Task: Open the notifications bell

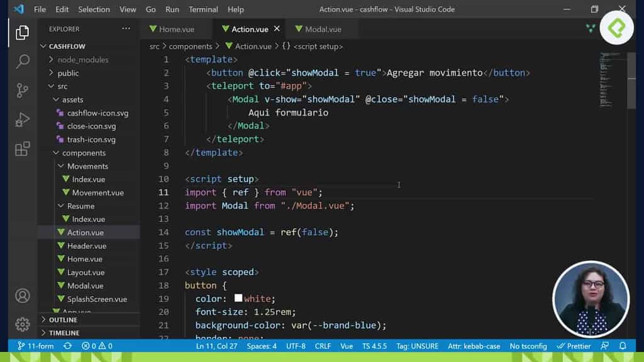Action: pos(623,346)
